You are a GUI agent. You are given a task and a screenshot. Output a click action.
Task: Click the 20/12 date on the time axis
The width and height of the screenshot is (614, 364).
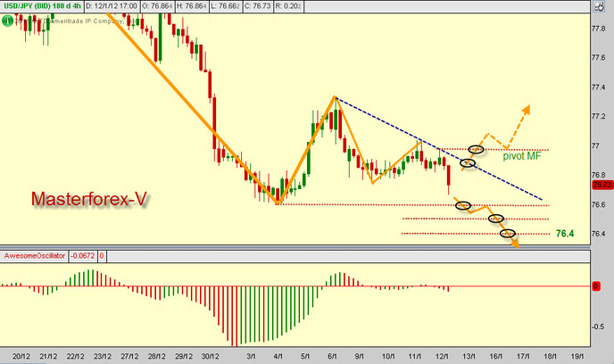pyautogui.click(x=21, y=357)
